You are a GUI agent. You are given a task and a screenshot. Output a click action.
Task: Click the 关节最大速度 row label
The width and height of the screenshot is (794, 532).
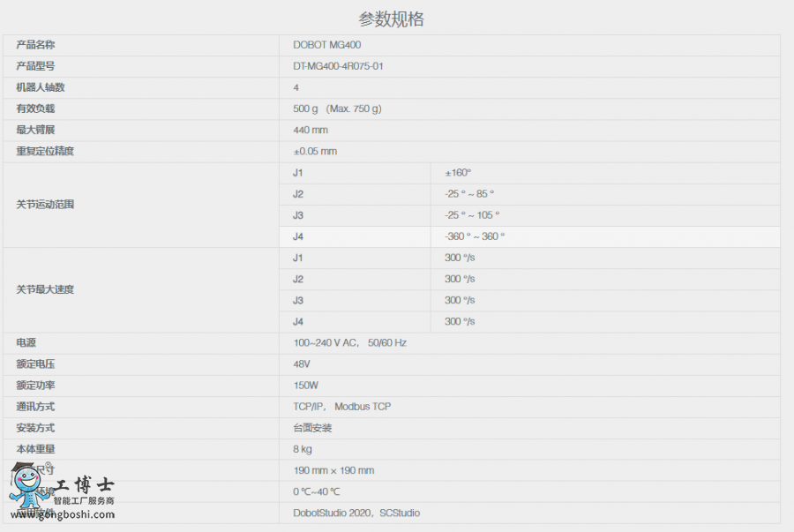coord(45,289)
